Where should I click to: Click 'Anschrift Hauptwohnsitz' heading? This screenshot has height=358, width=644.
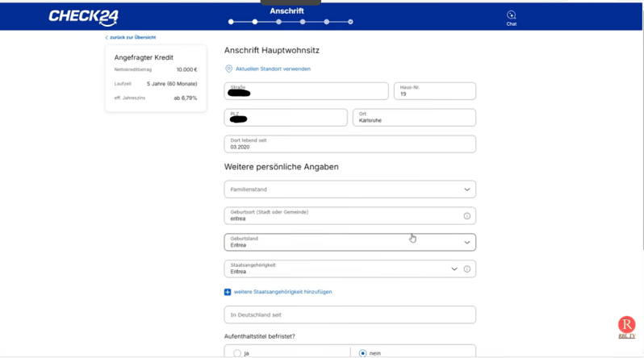tap(272, 51)
